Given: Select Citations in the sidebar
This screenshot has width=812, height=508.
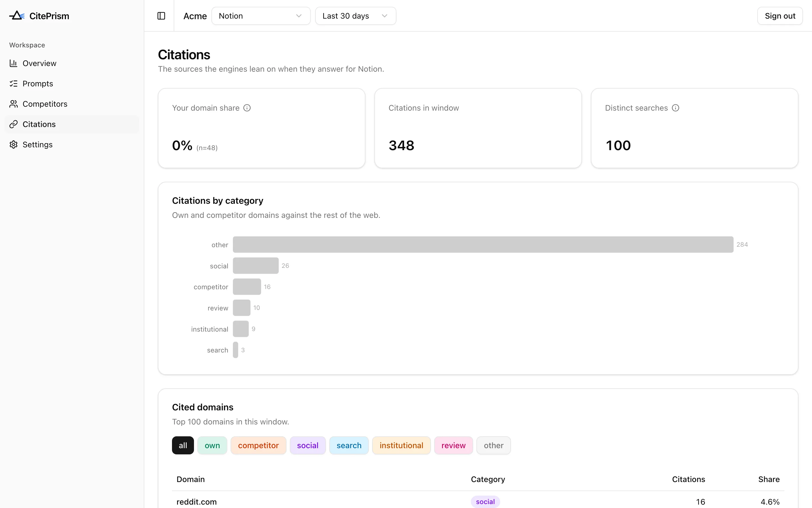Looking at the screenshot, I should tap(72, 124).
